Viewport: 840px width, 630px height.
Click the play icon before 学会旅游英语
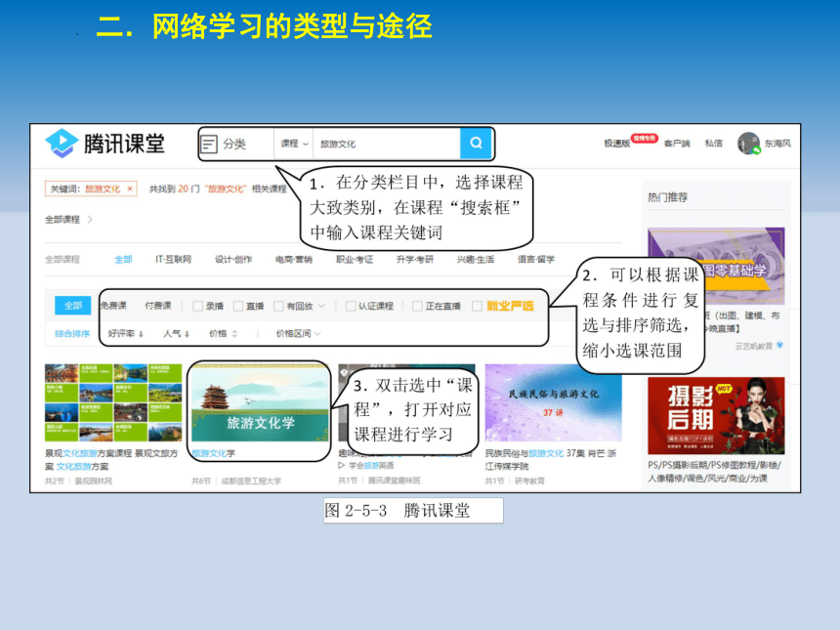click(341, 465)
